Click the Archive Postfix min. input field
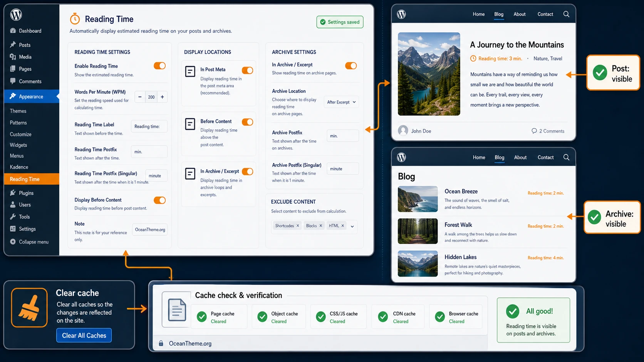The image size is (644, 362). [343, 136]
